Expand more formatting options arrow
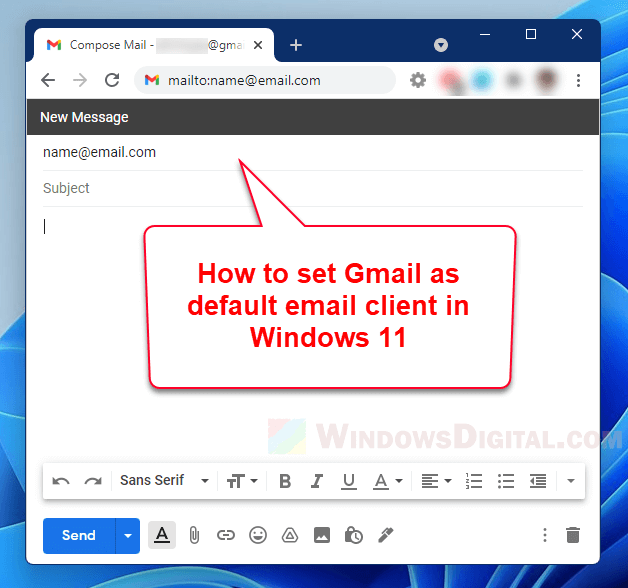This screenshot has height=588, width=628. point(571,481)
